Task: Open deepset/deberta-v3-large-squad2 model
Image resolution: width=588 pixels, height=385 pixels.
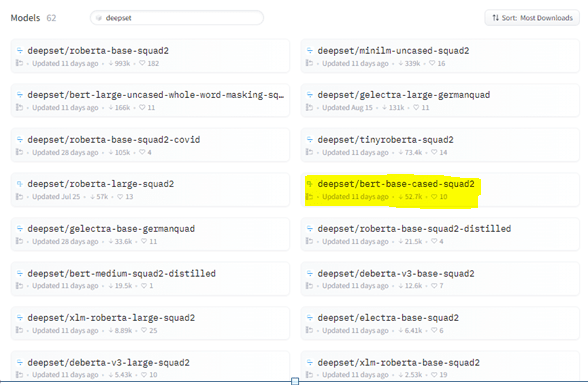Action: click(150, 367)
